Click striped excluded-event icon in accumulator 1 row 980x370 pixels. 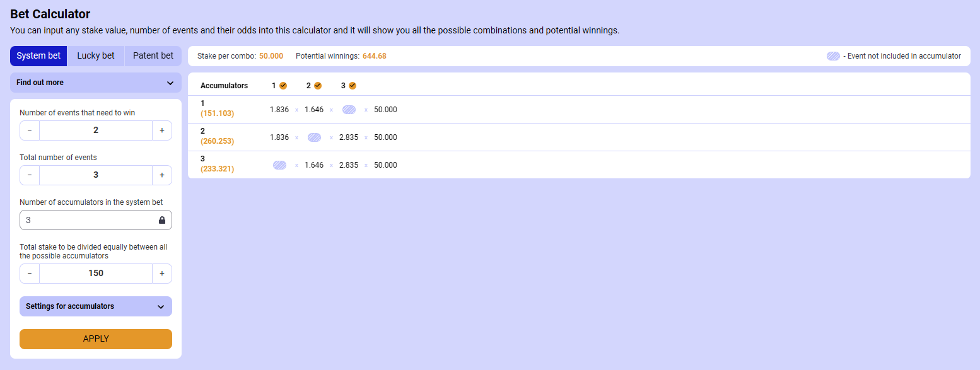pos(349,110)
